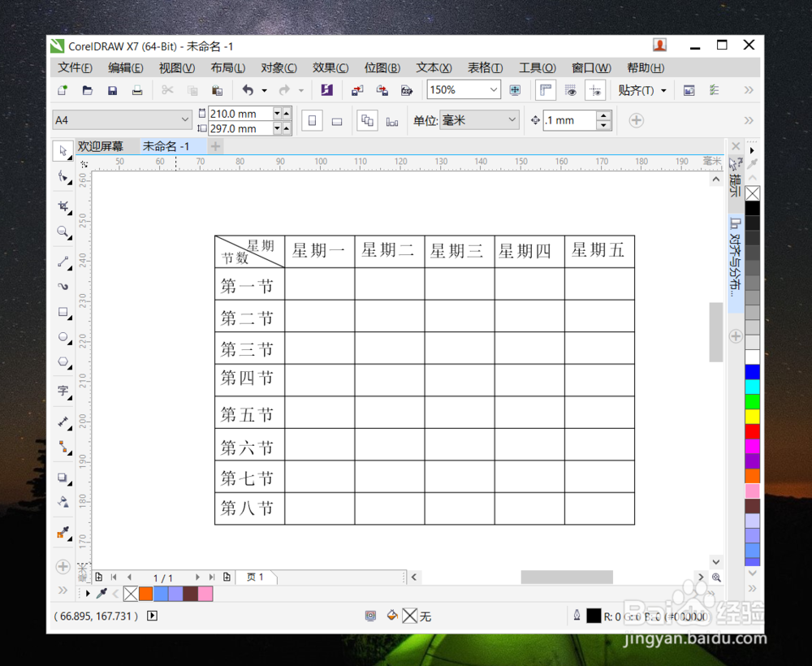Pick the red swatch in palette

753,431
